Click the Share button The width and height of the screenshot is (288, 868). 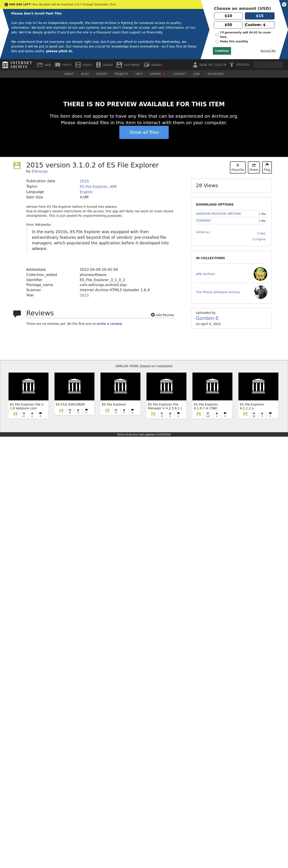click(x=254, y=167)
